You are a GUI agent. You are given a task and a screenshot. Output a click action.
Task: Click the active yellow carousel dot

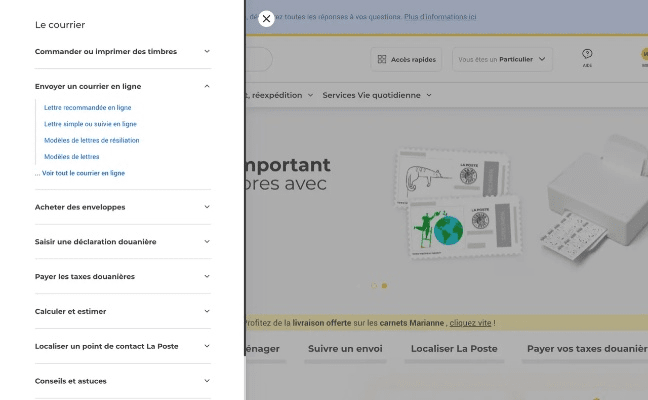click(x=385, y=286)
